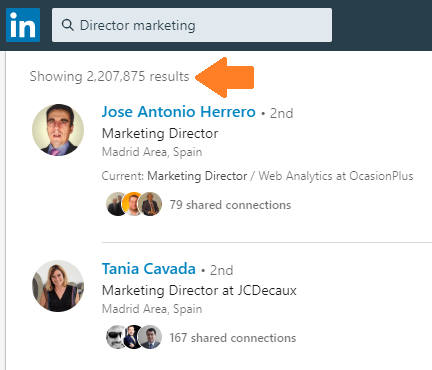432x370 pixels.
Task: View the 167 shared connections
Action: point(233,338)
